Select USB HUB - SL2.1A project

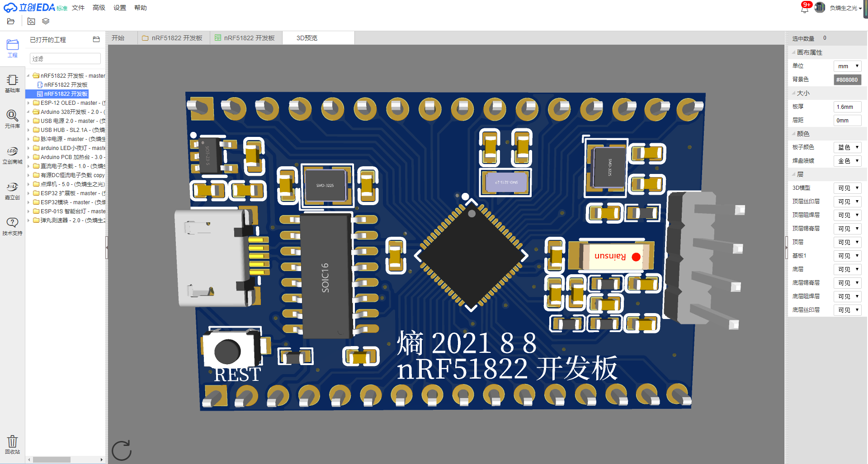coord(69,130)
